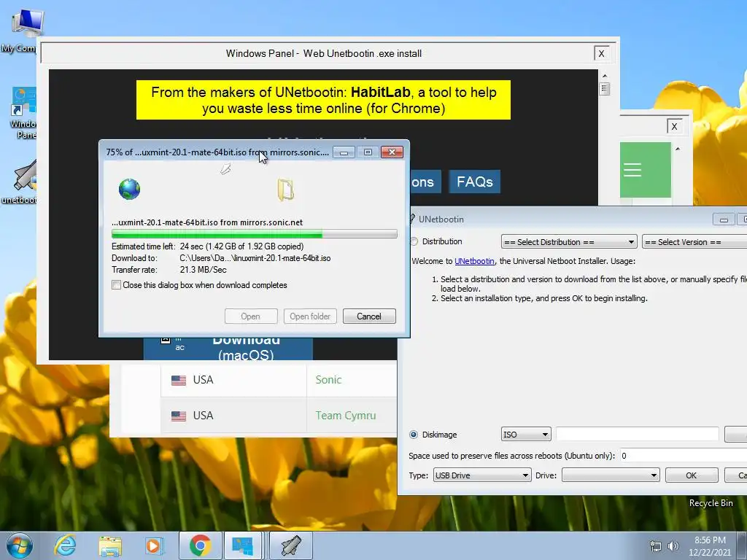Click the network icon in the system tray

point(656,546)
